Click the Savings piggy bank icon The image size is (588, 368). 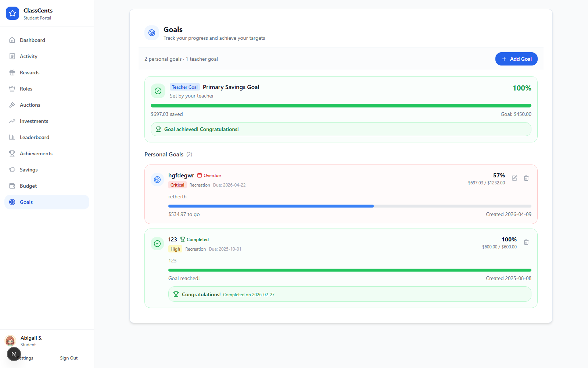12,170
